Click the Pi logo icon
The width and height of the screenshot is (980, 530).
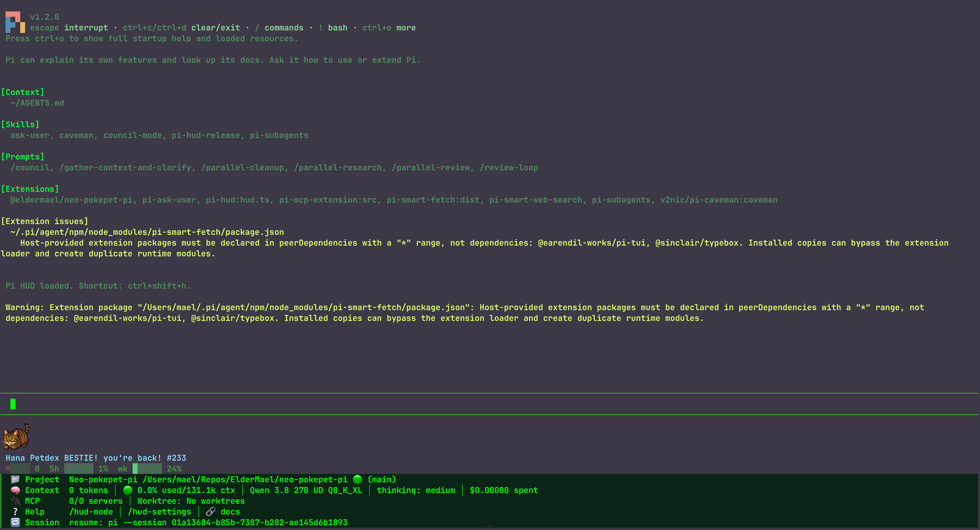point(15,22)
